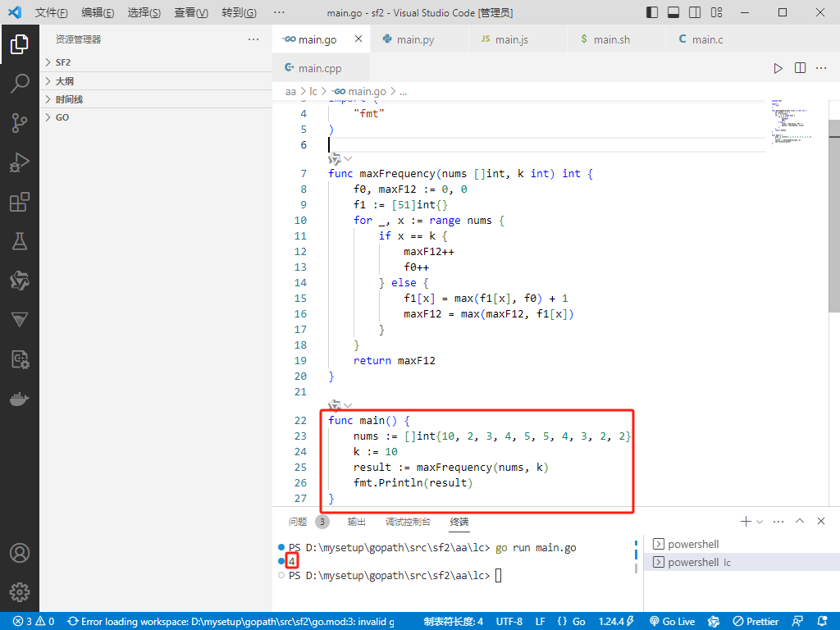The image size is (840, 630).
Task: Switch to the main.c tab
Action: 707,39
